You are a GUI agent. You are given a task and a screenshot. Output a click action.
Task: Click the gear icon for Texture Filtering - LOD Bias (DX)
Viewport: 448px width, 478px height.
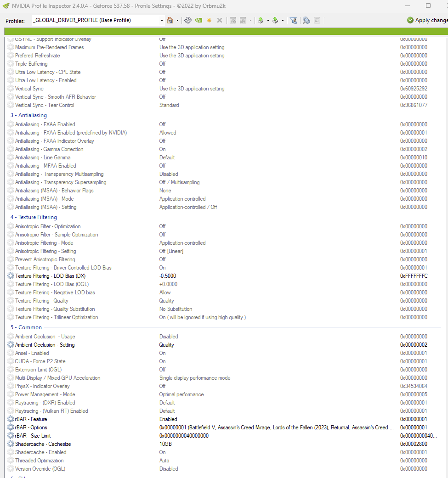[11, 276]
